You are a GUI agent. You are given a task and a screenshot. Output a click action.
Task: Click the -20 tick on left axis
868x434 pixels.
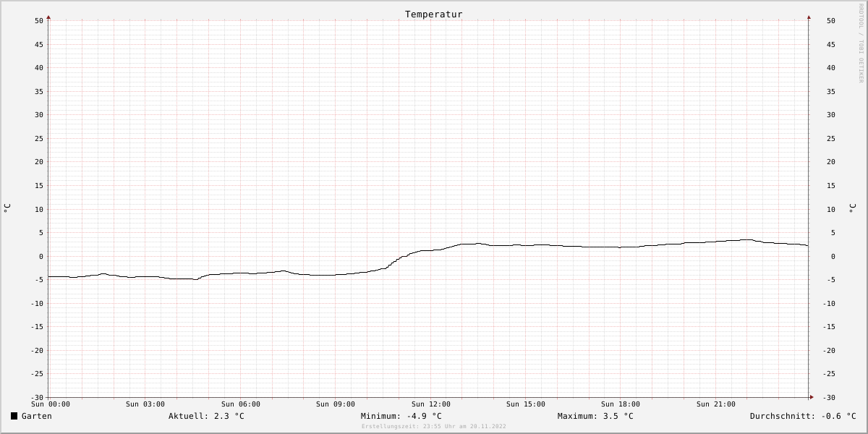click(x=37, y=351)
